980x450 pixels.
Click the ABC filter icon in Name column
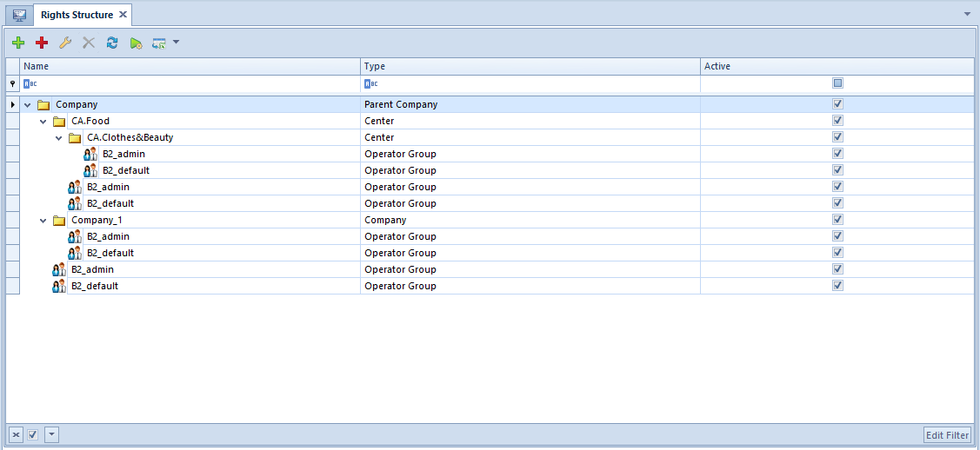[x=28, y=83]
